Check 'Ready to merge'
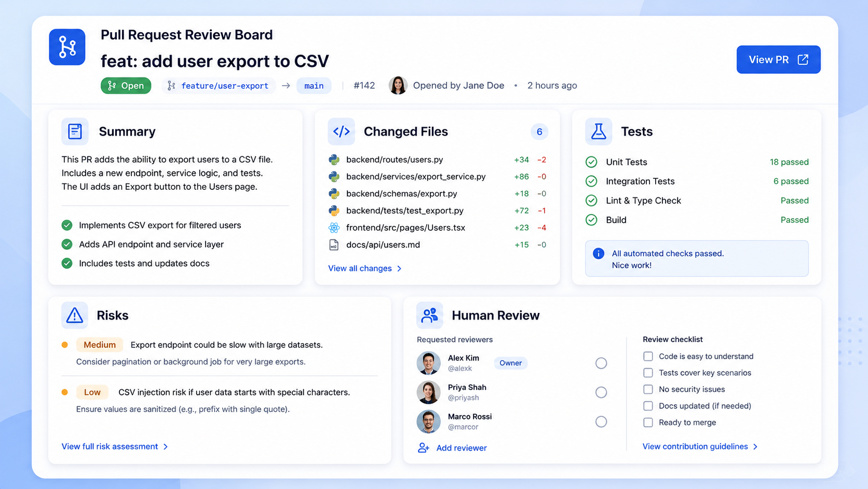Screen dimensions: 868x489 tap(648, 422)
